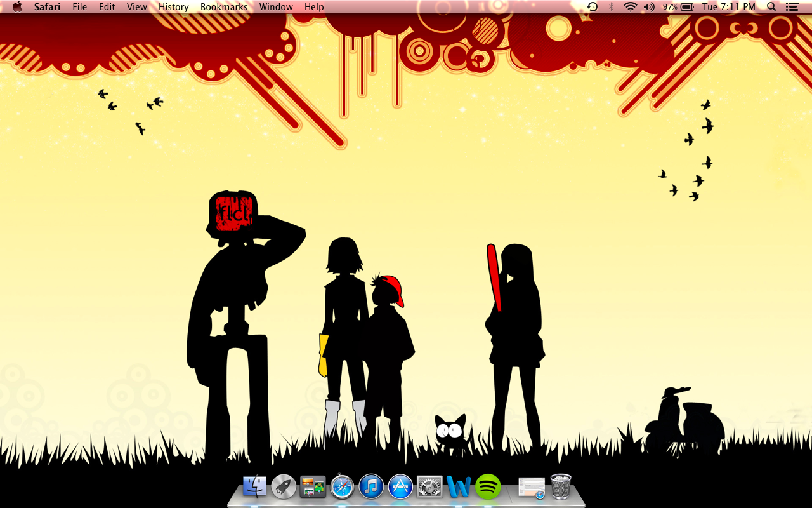Image resolution: width=812 pixels, height=508 pixels.
Task: Open Notification Center list icon
Action: [x=792, y=7]
